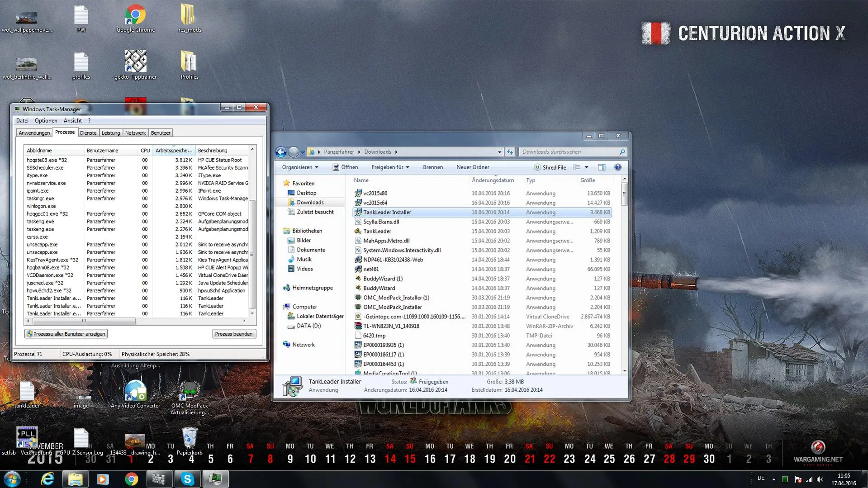868x488 pixels.
Task: Open OMC ModPack Aktualisierung shortcut
Action: point(190,397)
